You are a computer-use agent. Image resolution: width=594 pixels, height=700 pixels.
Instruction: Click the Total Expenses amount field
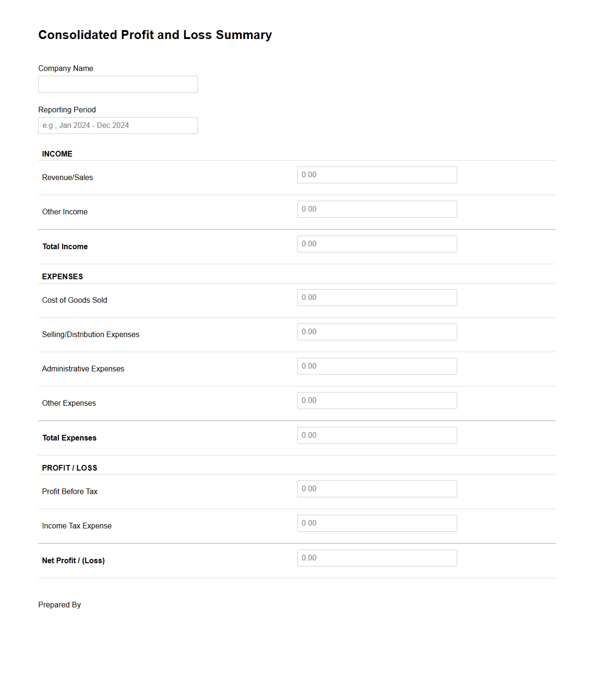[x=376, y=435]
